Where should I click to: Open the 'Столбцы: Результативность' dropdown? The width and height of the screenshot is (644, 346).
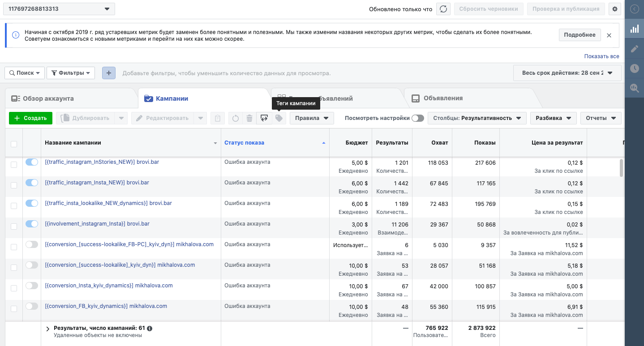(x=477, y=118)
